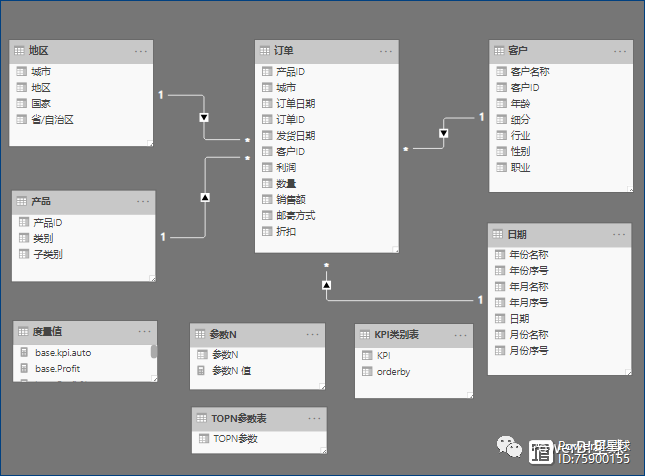Click the column icon next to TOPN参数 field
This screenshot has height=476, width=645.
click(204, 439)
